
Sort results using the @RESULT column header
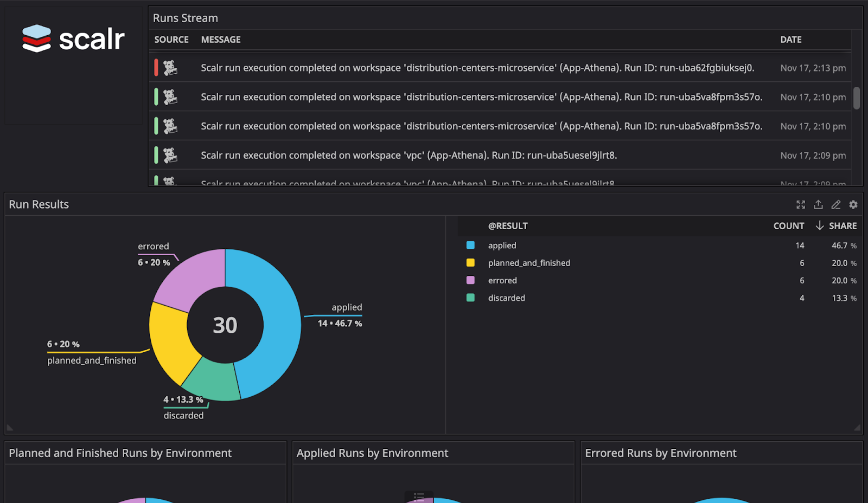coord(508,225)
